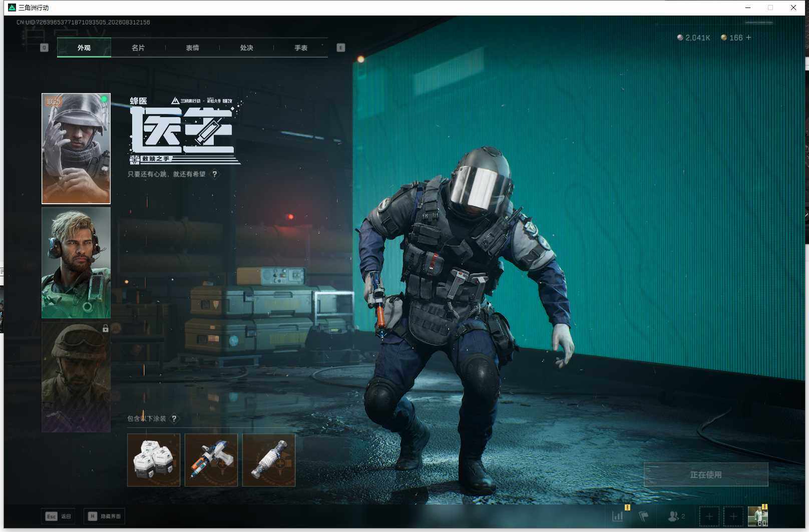This screenshot has height=532, width=809.
Task: Open help next to 包含以下涂装
Action: [174, 418]
